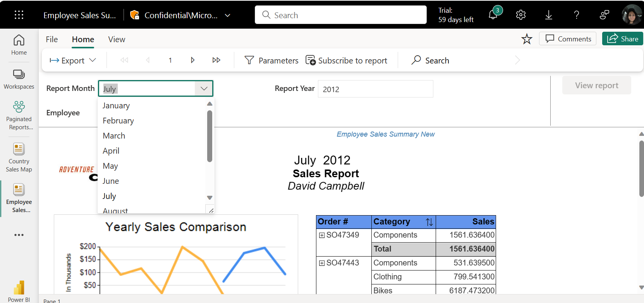Expand order SO47349 row
This screenshot has width=644, height=303.
click(x=322, y=235)
